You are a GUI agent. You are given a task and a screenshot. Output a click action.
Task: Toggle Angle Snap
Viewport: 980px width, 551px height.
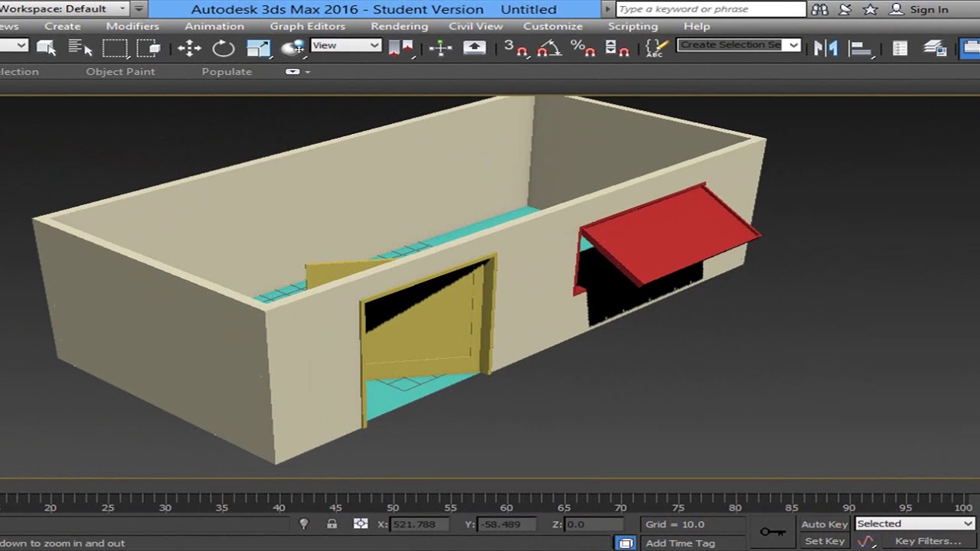pyautogui.click(x=549, y=48)
